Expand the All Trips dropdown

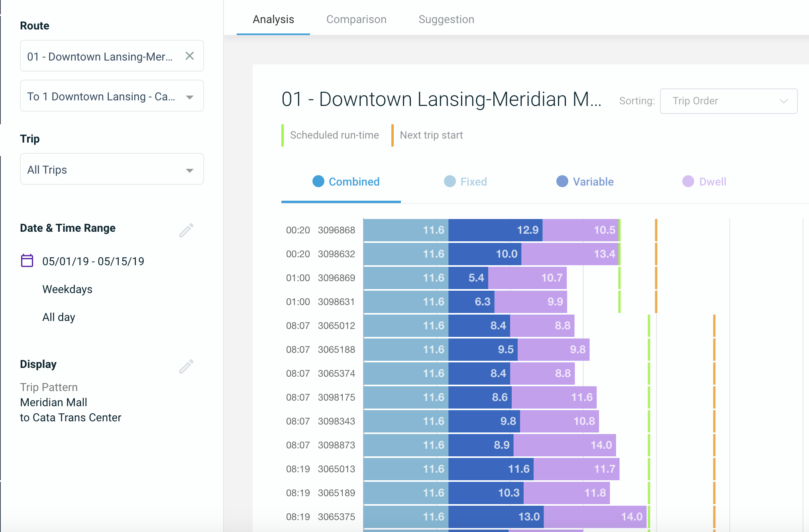tap(112, 170)
